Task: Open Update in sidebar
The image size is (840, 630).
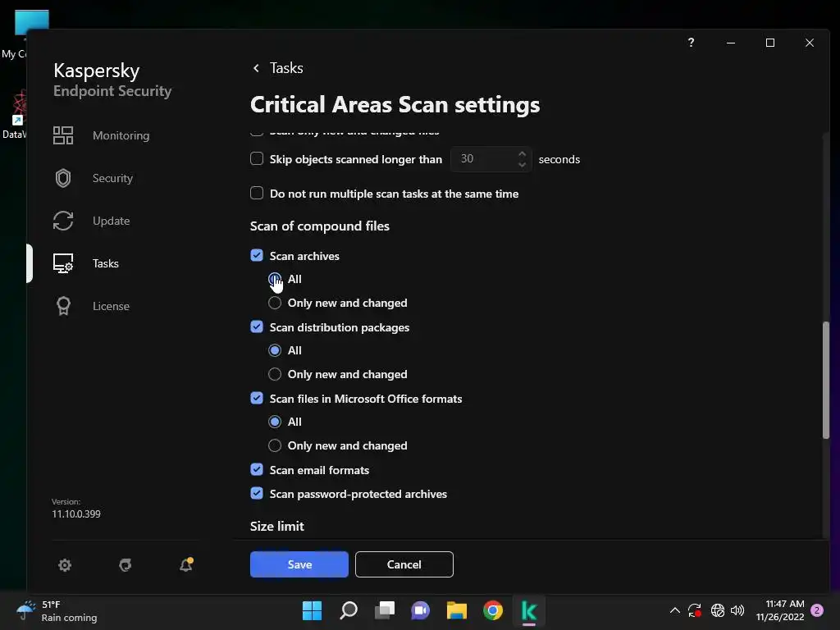Action: tap(111, 221)
